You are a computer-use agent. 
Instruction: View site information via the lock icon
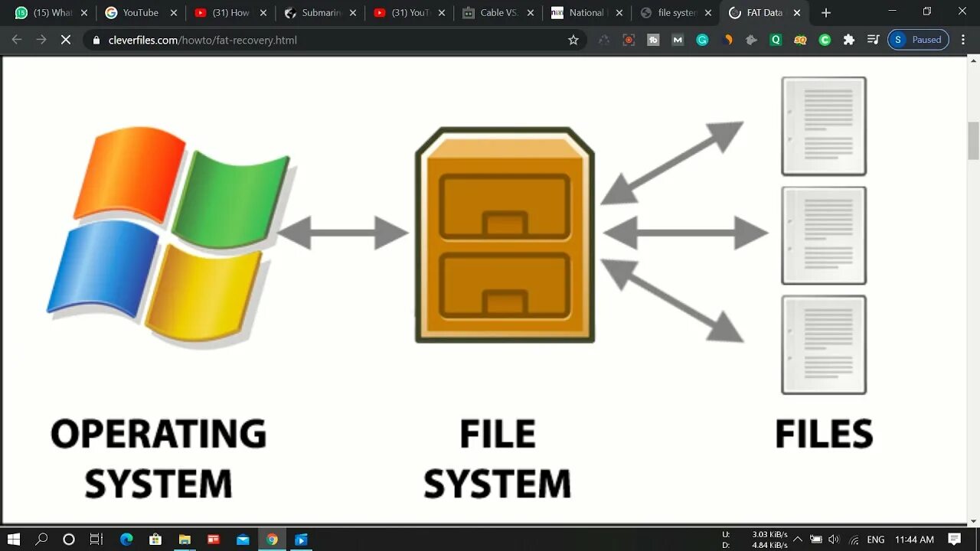(x=96, y=40)
